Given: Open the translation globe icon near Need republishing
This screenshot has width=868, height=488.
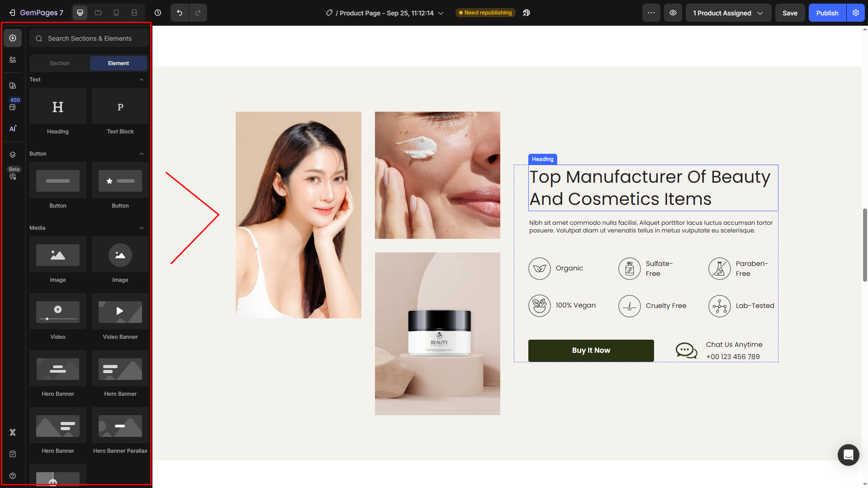Looking at the screenshot, I should [x=526, y=13].
